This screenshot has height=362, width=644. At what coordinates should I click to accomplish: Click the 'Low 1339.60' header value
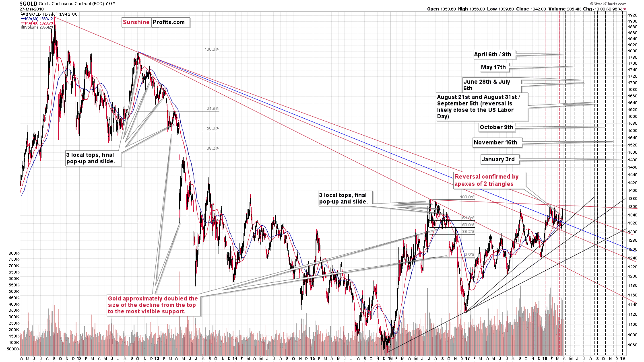click(x=500, y=9)
